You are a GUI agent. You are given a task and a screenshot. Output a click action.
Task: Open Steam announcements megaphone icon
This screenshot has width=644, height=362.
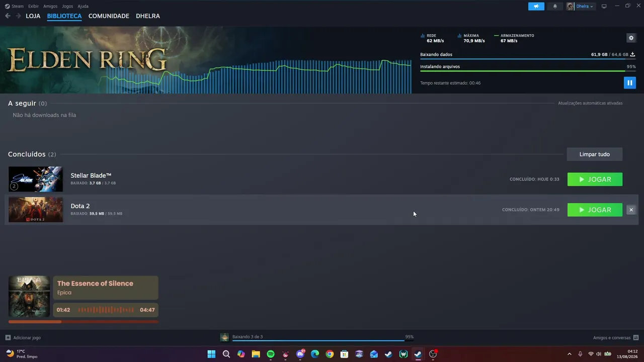coord(536,6)
